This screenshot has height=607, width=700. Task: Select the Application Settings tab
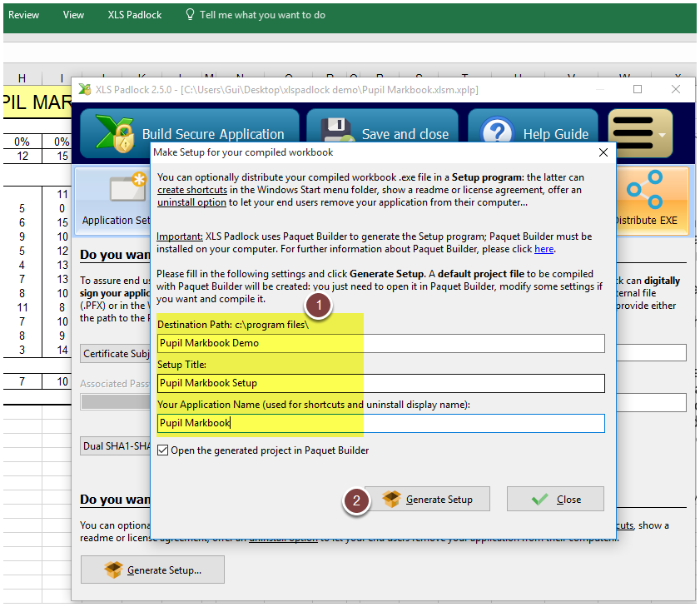click(x=113, y=200)
